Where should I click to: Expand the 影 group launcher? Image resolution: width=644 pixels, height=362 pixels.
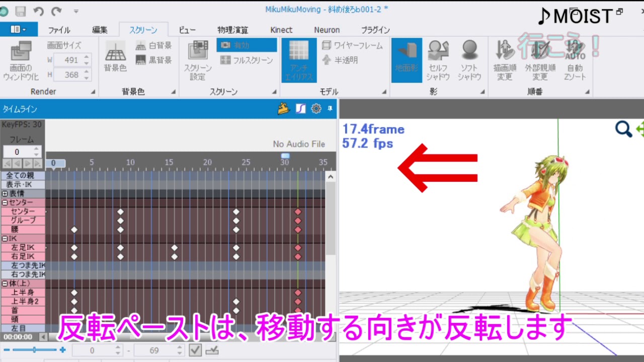point(482,92)
